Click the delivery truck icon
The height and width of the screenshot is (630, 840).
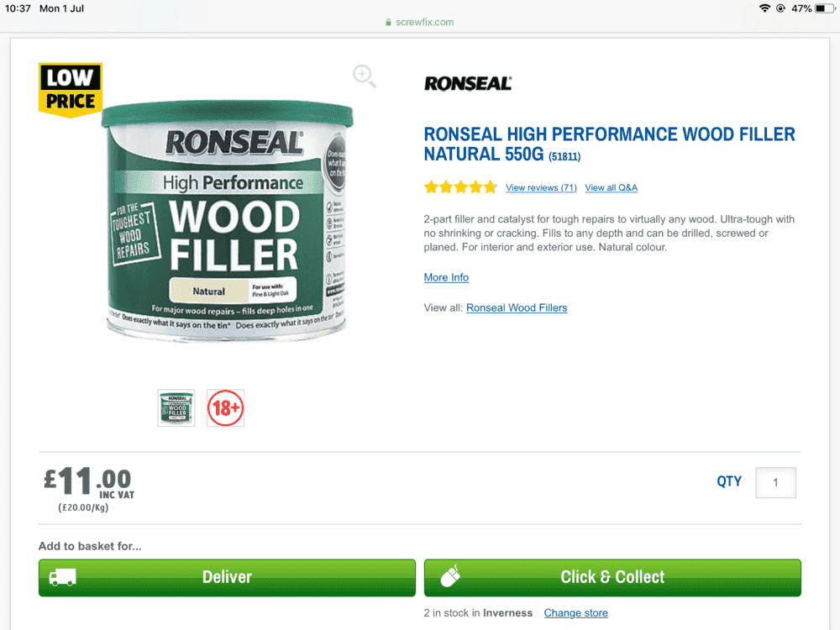coord(63,578)
